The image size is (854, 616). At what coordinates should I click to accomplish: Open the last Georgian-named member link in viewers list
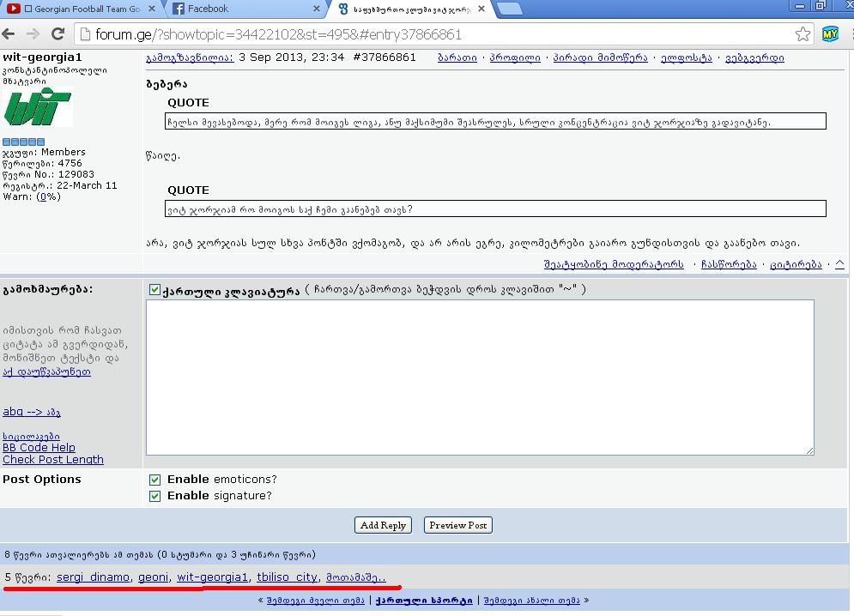coord(355,577)
